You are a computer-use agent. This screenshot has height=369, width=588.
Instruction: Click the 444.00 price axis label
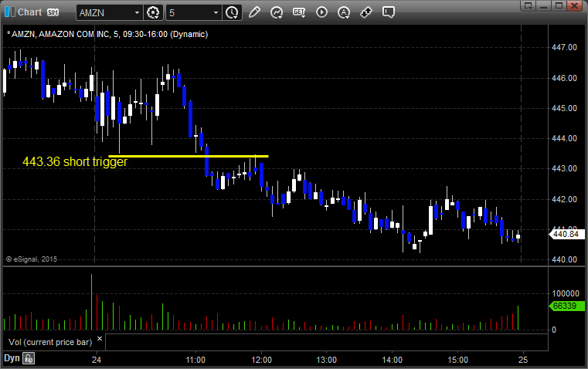pos(564,139)
